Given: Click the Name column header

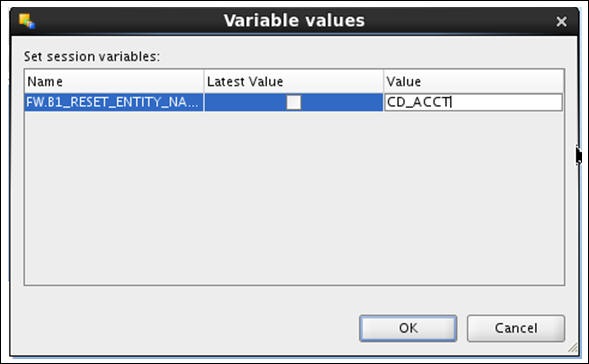Looking at the screenshot, I should (114, 81).
